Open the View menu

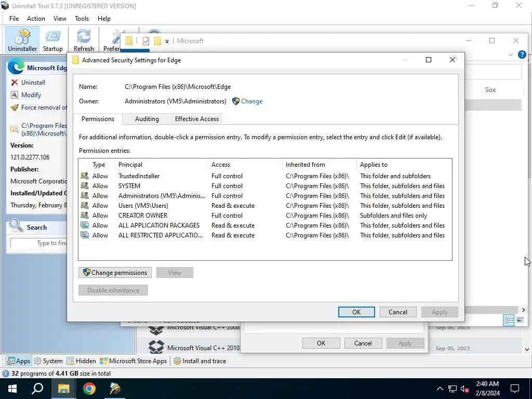pyautogui.click(x=60, y=19)
